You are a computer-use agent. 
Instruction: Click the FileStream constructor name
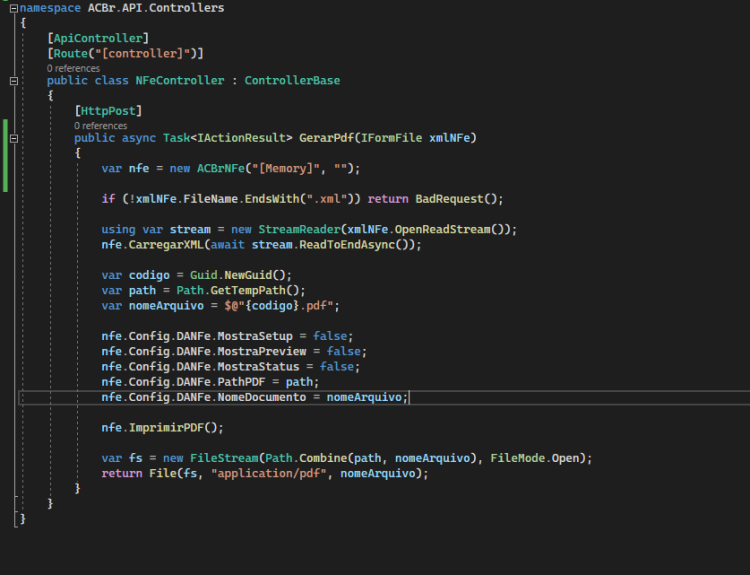click(x=224, y=458)
